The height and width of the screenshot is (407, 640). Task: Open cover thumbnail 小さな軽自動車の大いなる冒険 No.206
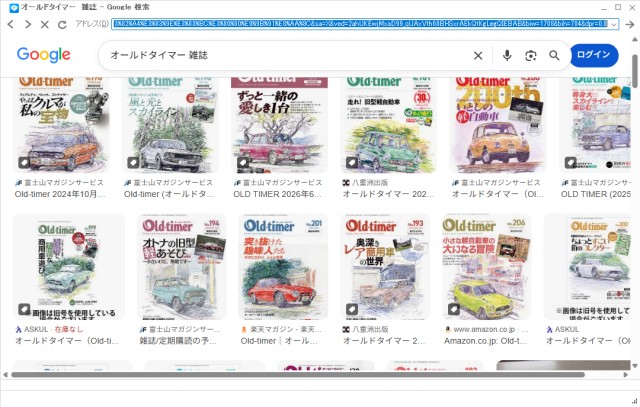click(487, 267)
